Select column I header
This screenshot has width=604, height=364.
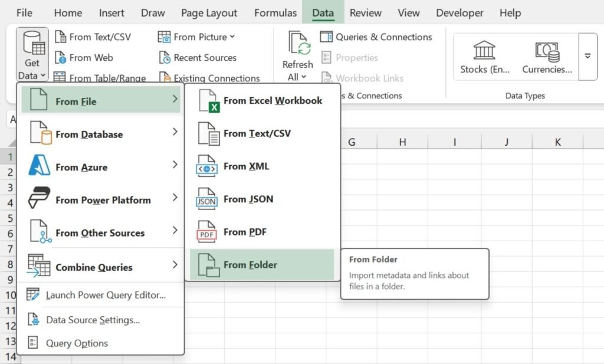[455, 142]
